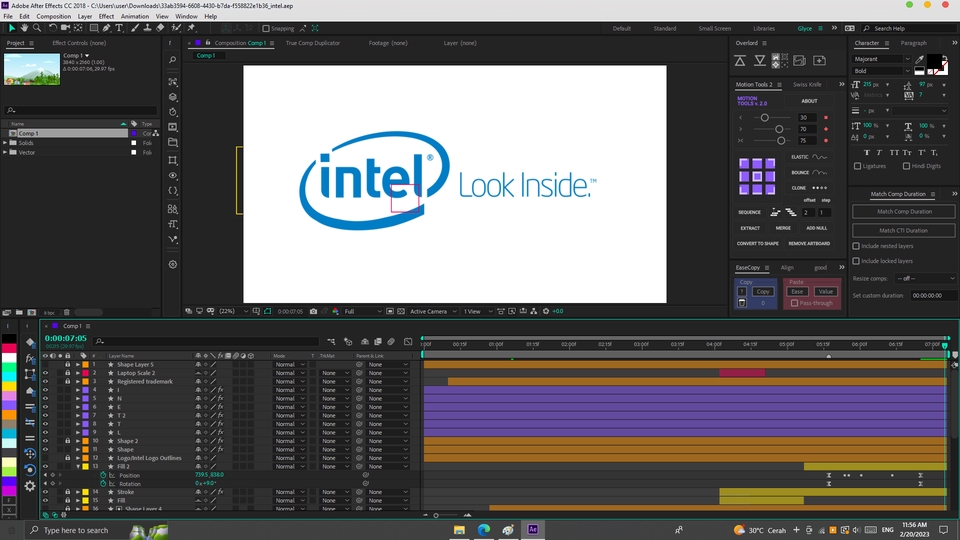Click faux bold T style icon
The height and width of the screenshot is (540, 960).
(x=866, y=152)
